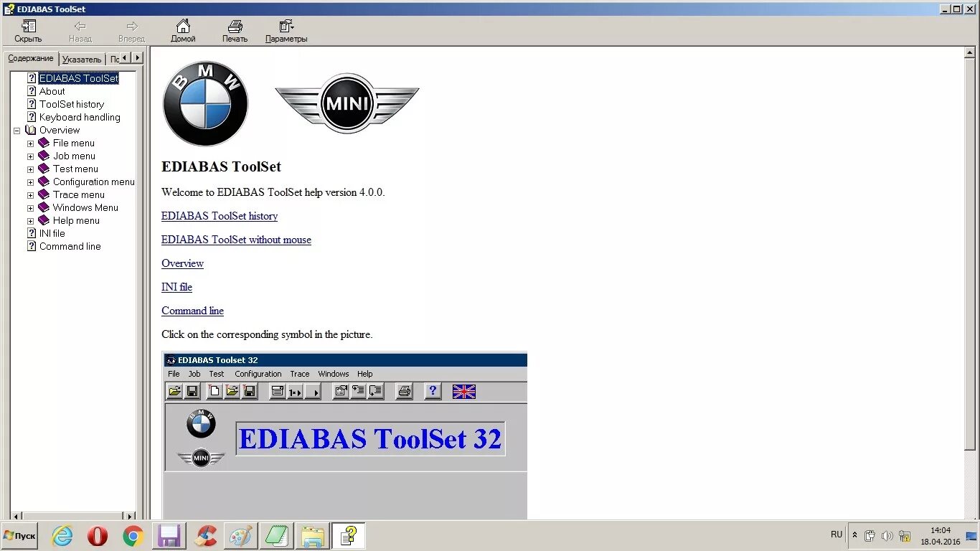Click Trace in the pictured menu bar
This screenshot has width=980, height=551.
click(300, 374)
